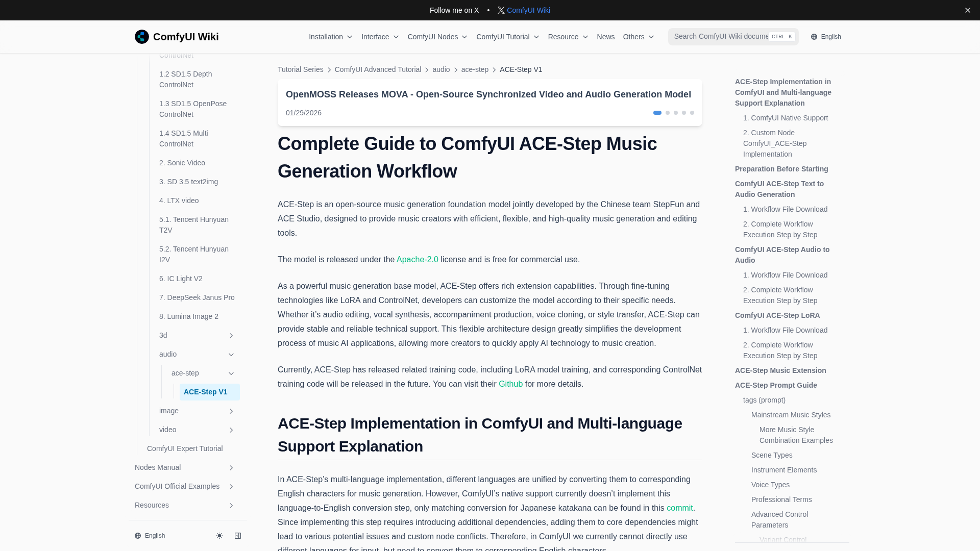Open the Installation dropdown menu
Viewport: 980px width, 551px height.
[x=330, y=37]
